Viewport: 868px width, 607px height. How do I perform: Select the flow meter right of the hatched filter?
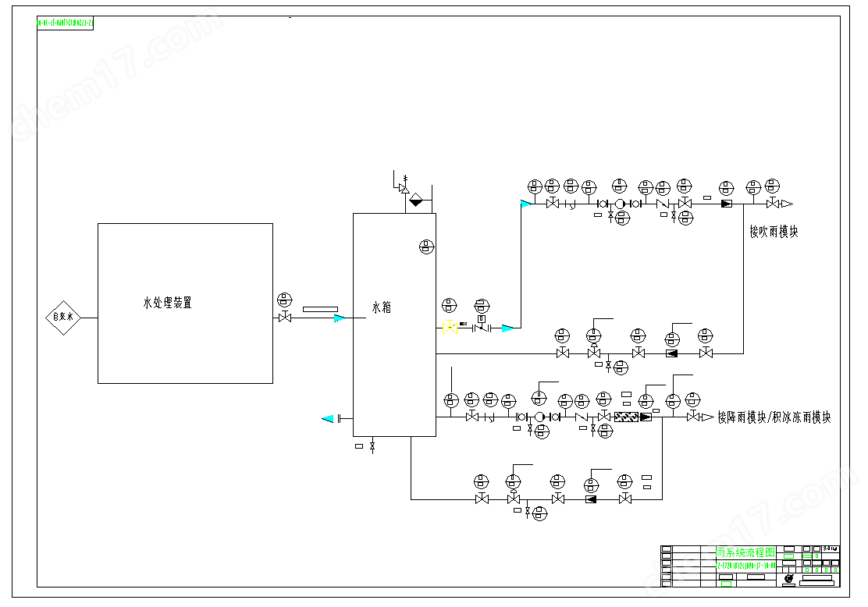646,417
